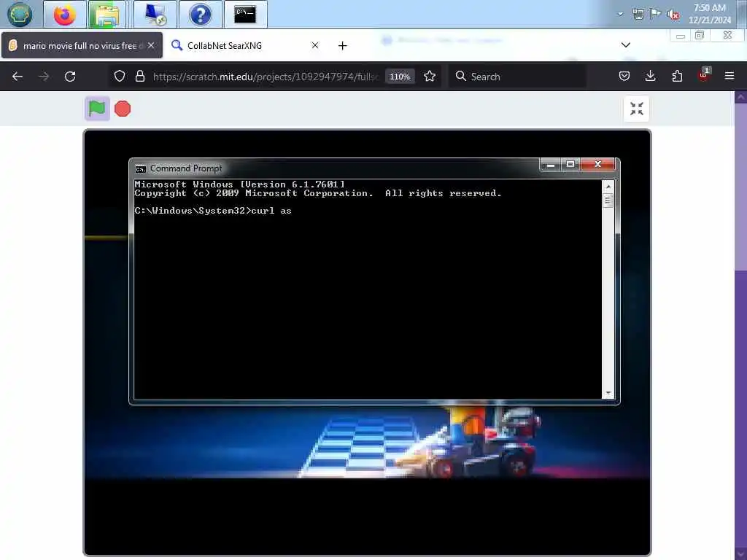The image size is (747, 560).
Task: Click the Command Prompt scrollbar thumb
Action: (x=608, y=200)
